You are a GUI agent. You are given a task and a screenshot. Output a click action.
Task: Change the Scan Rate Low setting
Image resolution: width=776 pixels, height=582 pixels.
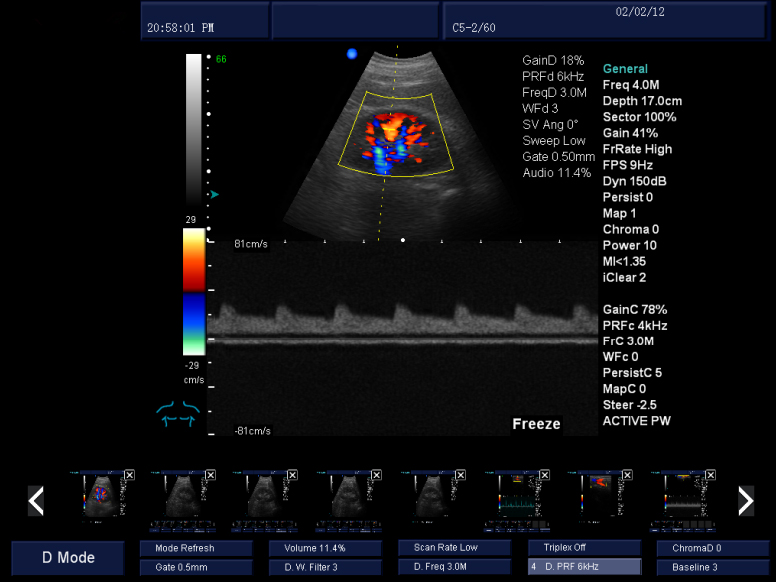point(454,548)
